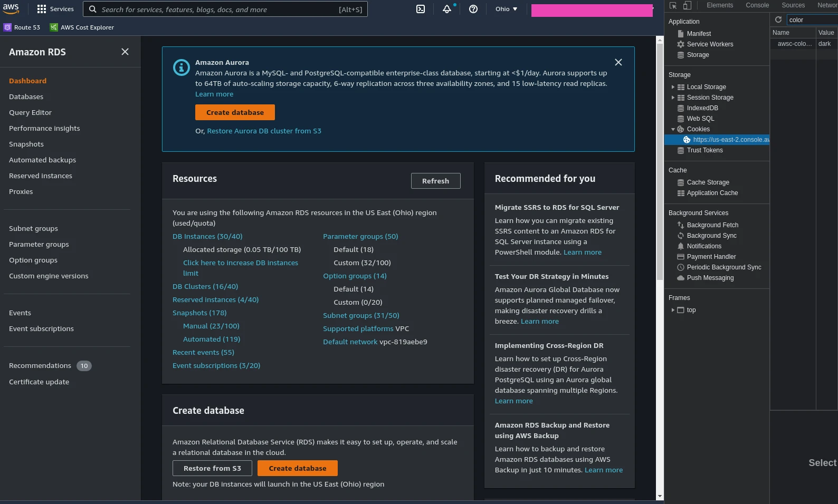This screenshot has height=504, width=838.
Task: Open Push Messaging service
Action: point(710,278)
